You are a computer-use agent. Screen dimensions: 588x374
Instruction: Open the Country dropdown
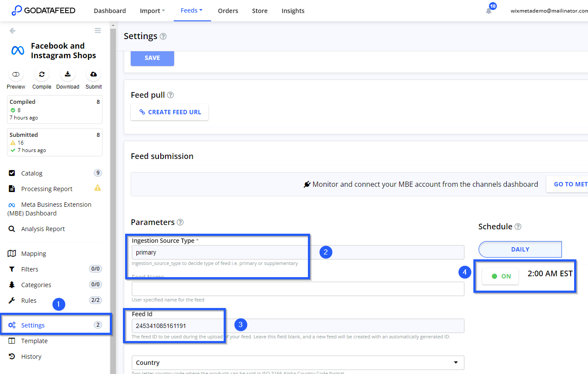tap(298, 363)
